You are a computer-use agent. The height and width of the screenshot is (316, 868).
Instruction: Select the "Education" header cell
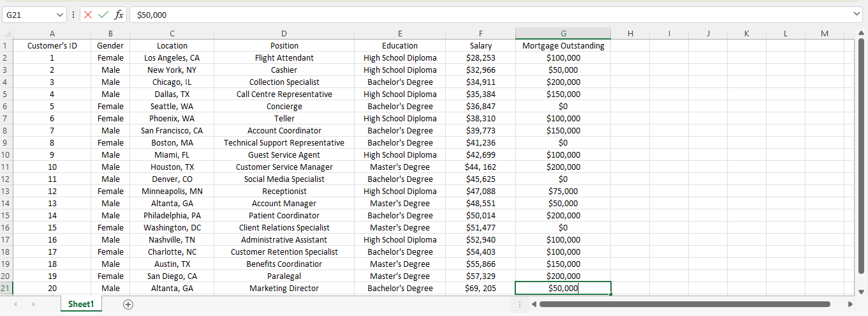click(x=400, y=46)
